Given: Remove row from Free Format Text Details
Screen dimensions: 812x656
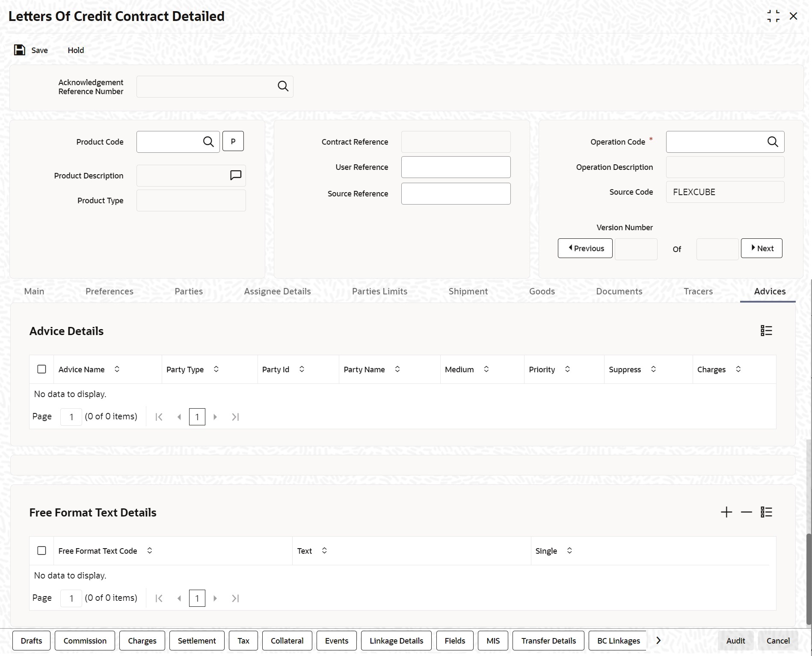Looking at the screenshot, I should tap(746, 512).
